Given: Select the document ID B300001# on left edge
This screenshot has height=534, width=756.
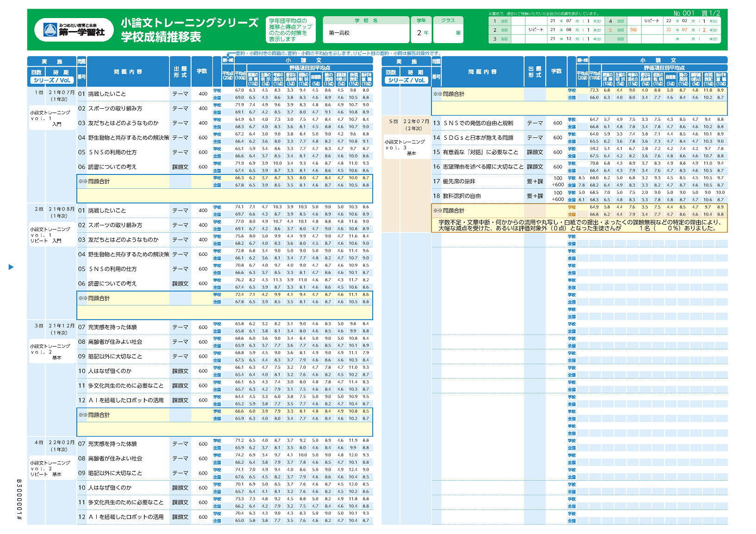Looking at the screenshot, I should tap(19, 499).
